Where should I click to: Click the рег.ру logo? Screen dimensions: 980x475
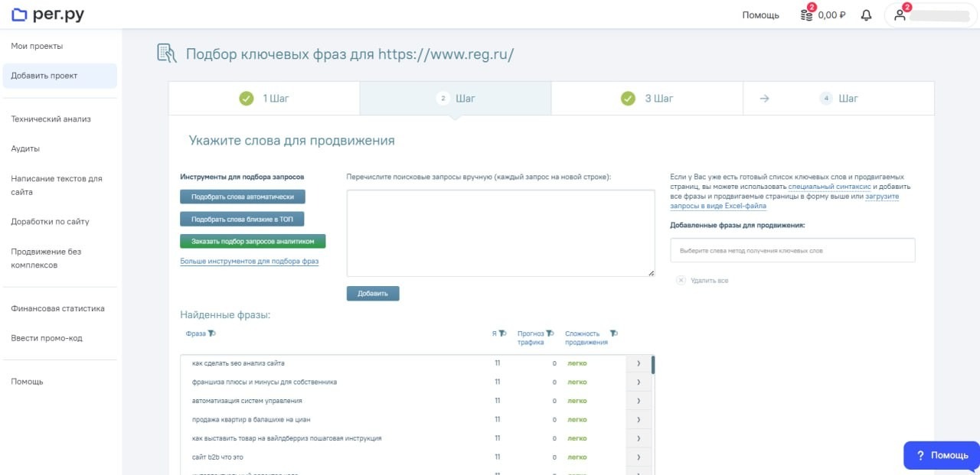(48, 15)
